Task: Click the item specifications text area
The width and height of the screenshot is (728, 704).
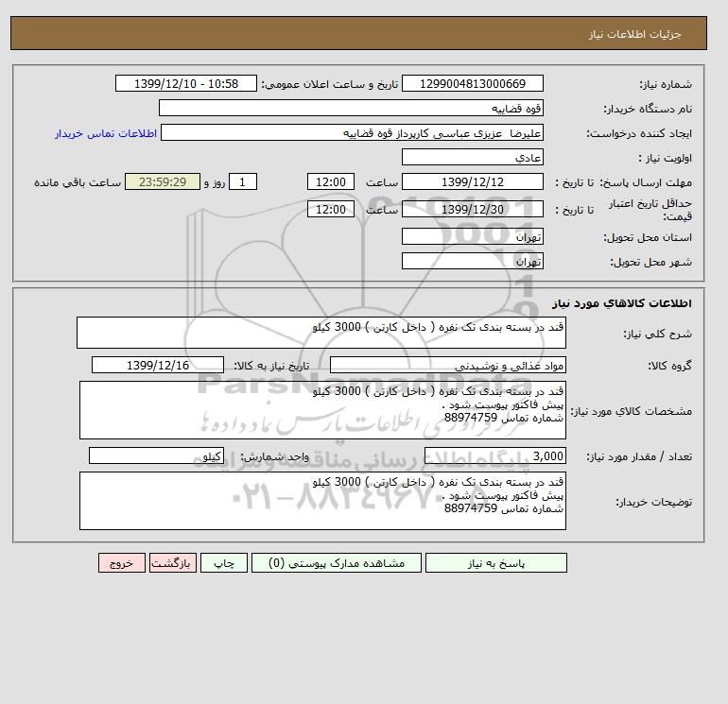Action: tap(322, 410)
